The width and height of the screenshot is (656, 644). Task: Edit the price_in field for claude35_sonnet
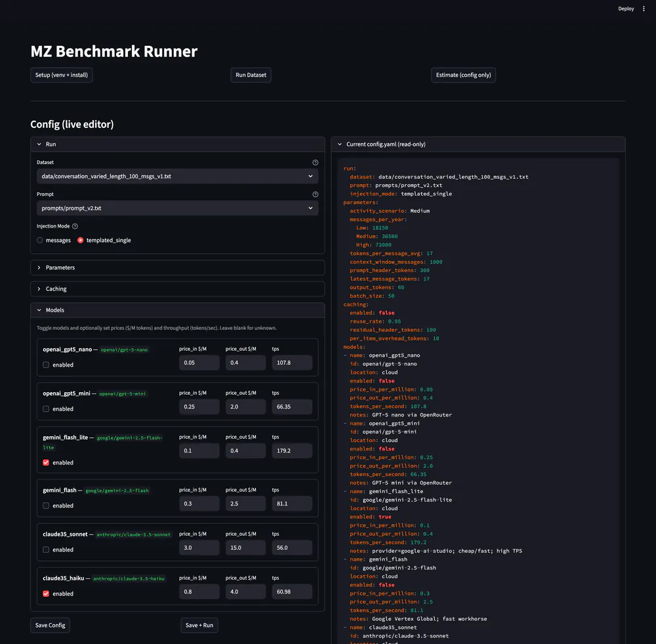pos(199,547)
